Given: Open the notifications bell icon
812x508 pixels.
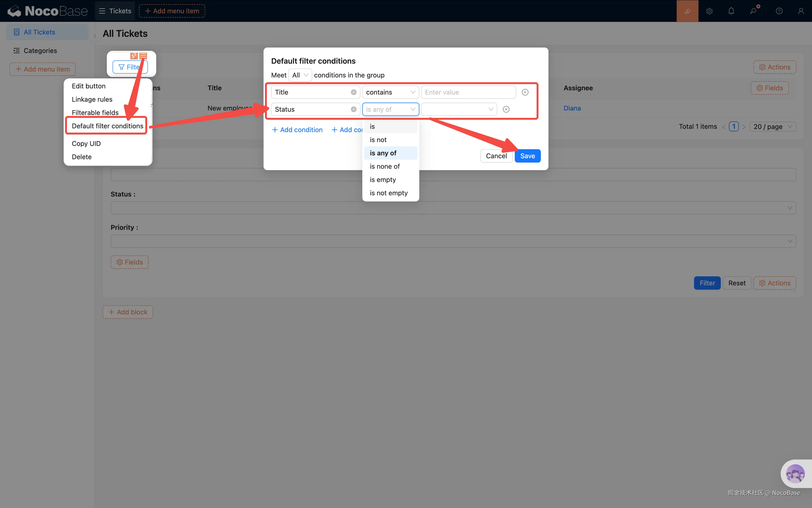Looking at the screenshot, I should [x=731, y=11].
